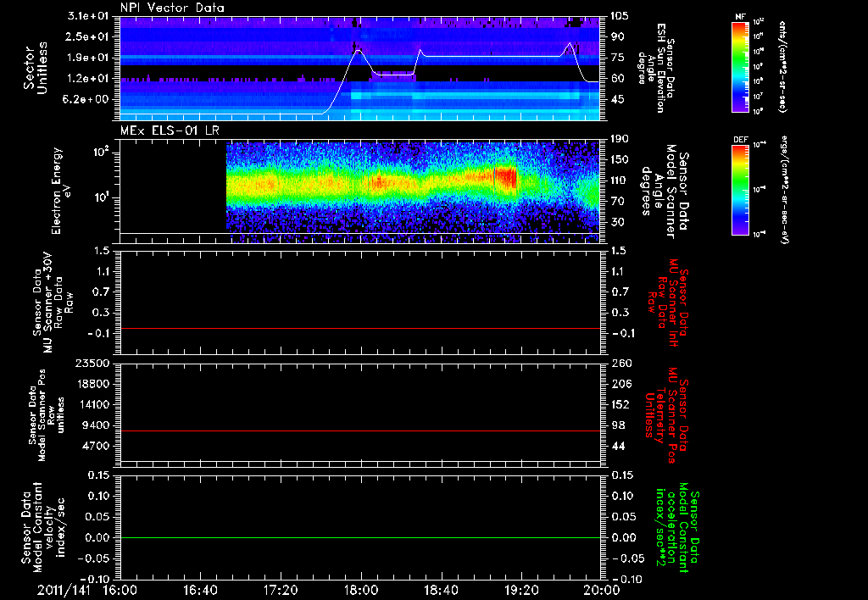
Task: Click the 3.1e+01 sector tick label
Action: point(88,16)
